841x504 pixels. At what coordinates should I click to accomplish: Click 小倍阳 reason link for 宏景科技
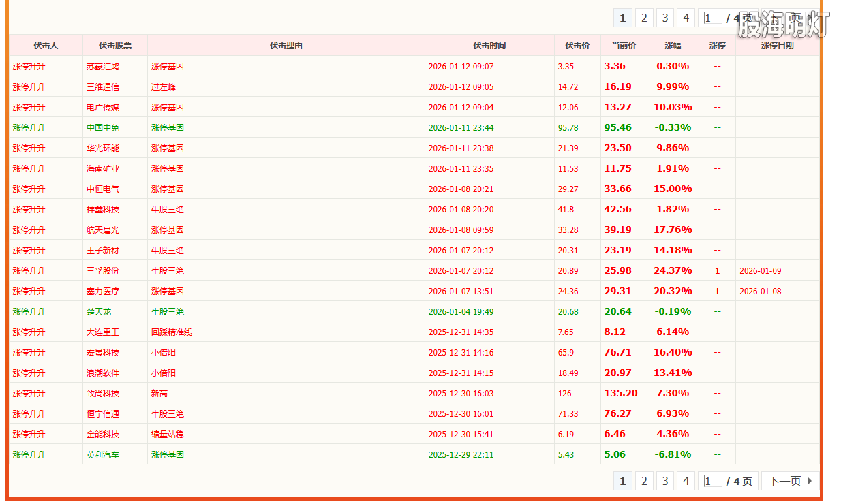[164, 352]
